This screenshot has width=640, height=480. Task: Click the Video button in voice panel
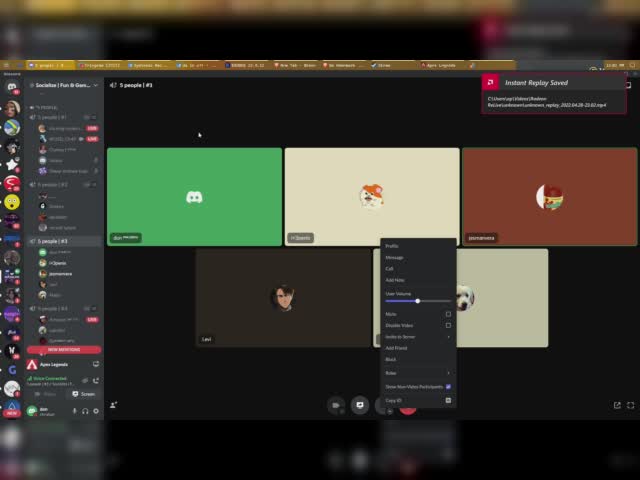click(46, 394)
